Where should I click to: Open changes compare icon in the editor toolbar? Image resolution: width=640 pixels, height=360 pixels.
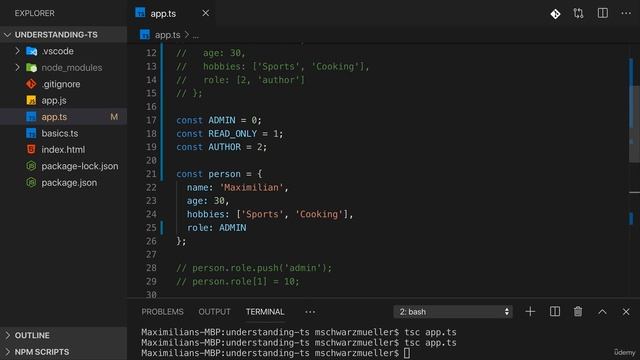[x=578, y=13]
